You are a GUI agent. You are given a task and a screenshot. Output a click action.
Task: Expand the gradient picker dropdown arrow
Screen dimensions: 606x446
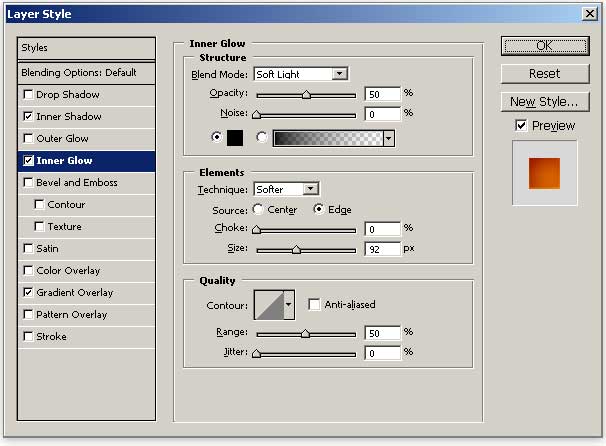(388, 139)
